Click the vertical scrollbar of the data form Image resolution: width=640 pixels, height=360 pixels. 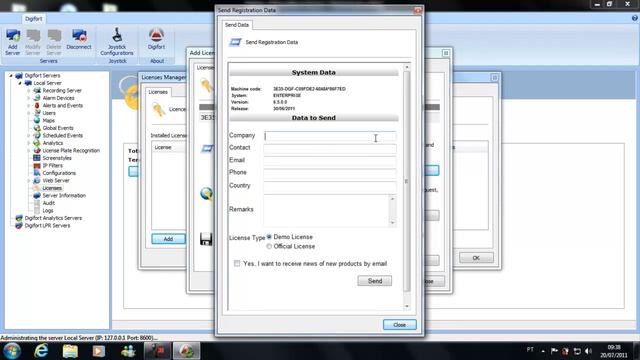(407, 182)
